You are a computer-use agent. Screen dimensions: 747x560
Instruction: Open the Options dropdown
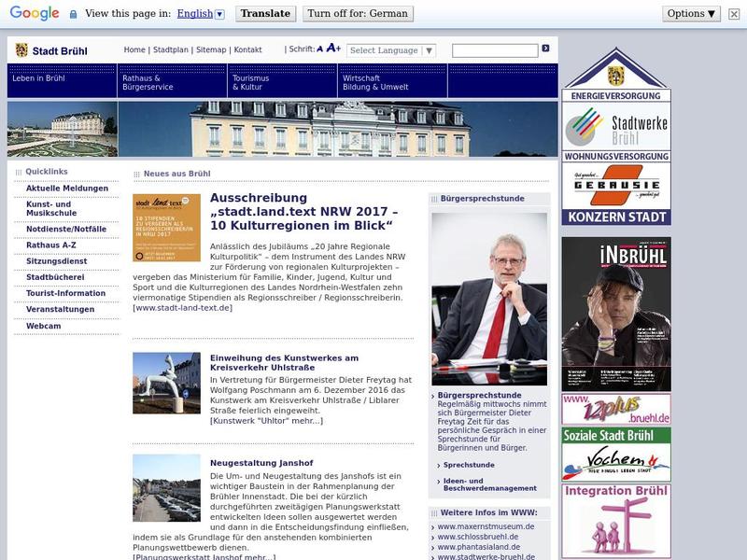(691, 13)
